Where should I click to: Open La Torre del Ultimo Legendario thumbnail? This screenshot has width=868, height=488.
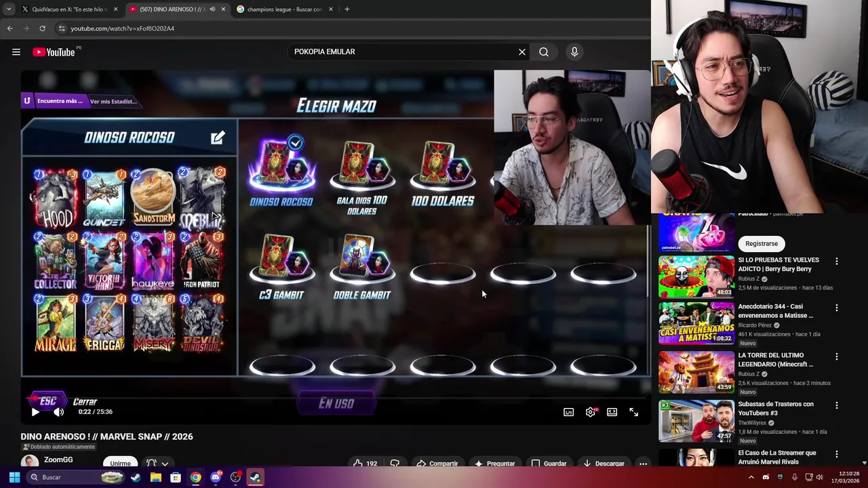[696, 371]
